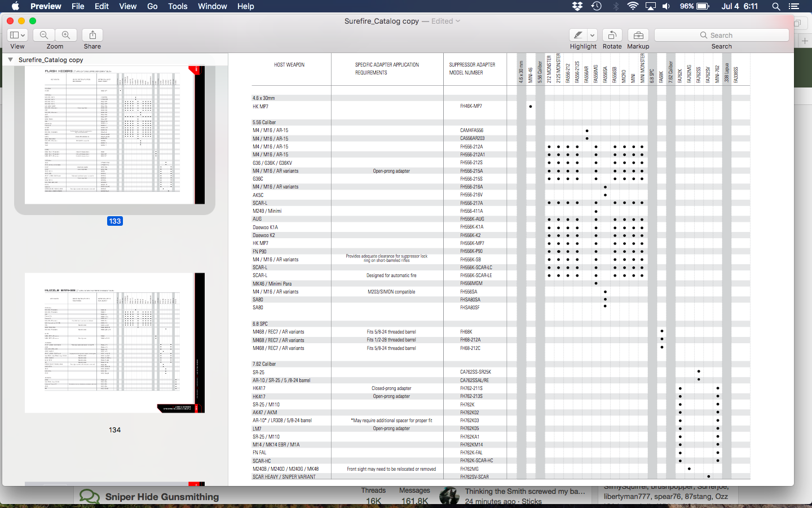Click the FN P90 host weapon entry

click(x=259, y=252)
